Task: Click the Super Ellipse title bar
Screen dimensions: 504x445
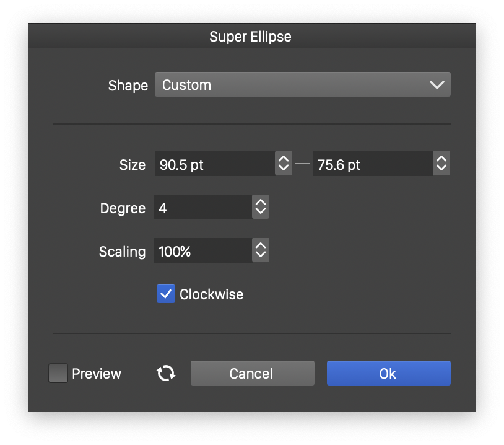Action: (251, 37)
